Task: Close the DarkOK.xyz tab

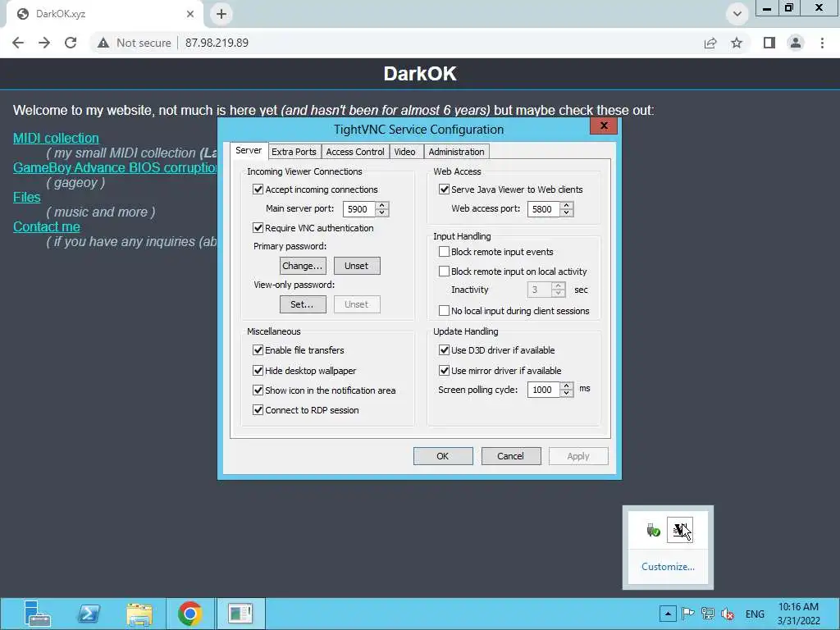Action: pos(190,14)
